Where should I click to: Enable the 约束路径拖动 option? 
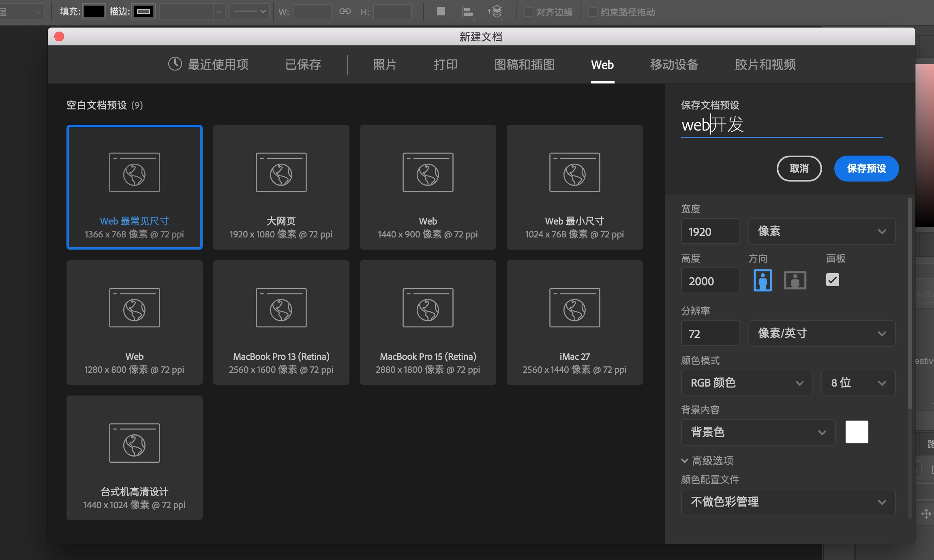click(592, 12)
